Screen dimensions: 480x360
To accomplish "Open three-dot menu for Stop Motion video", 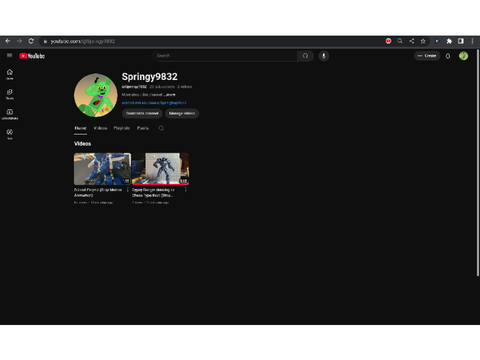I will point(127,190).
